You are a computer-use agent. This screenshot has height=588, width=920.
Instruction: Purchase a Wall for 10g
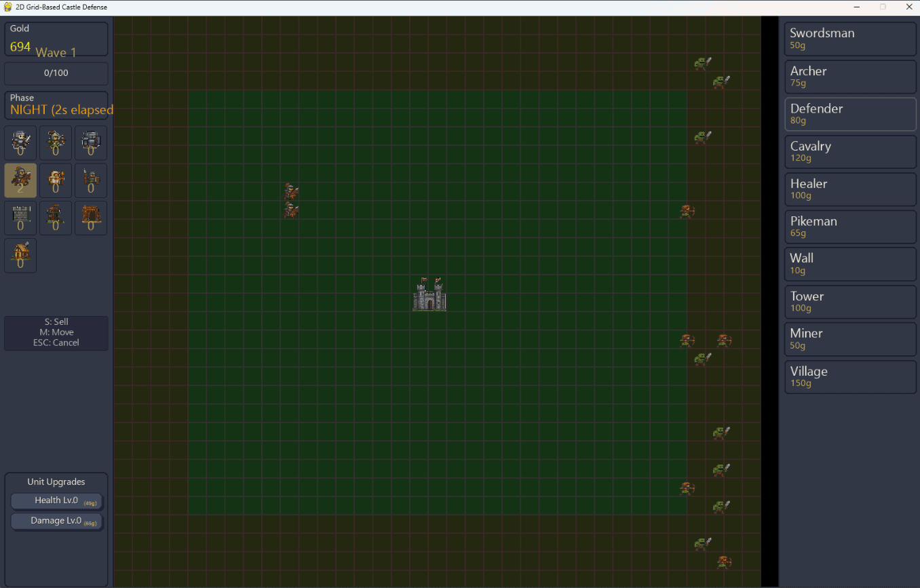(850, 264)
